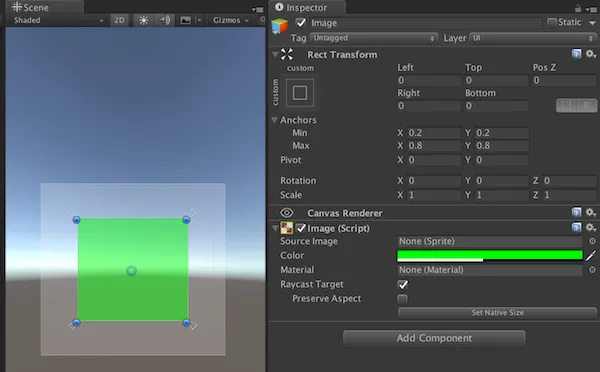Click the Anchors Max Y field
Image resolution: width=600 pixels, height=372 pixels.
(x=502, y=146)
